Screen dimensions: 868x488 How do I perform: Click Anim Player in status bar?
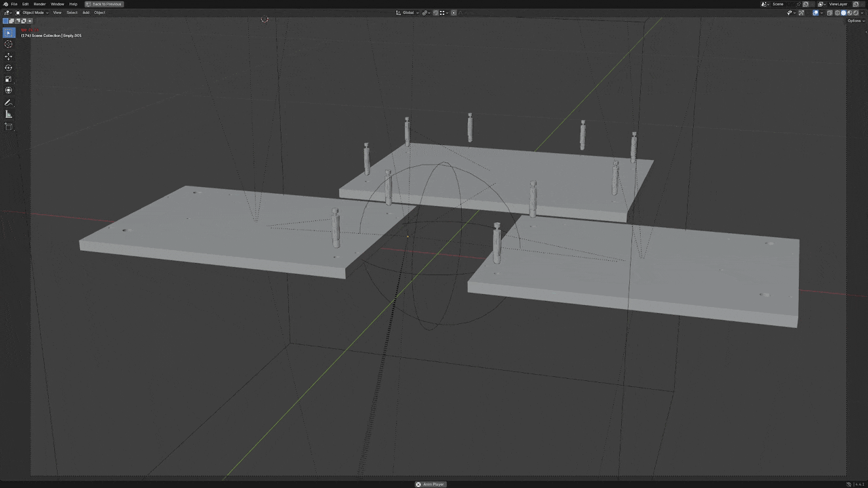point(431,484)
